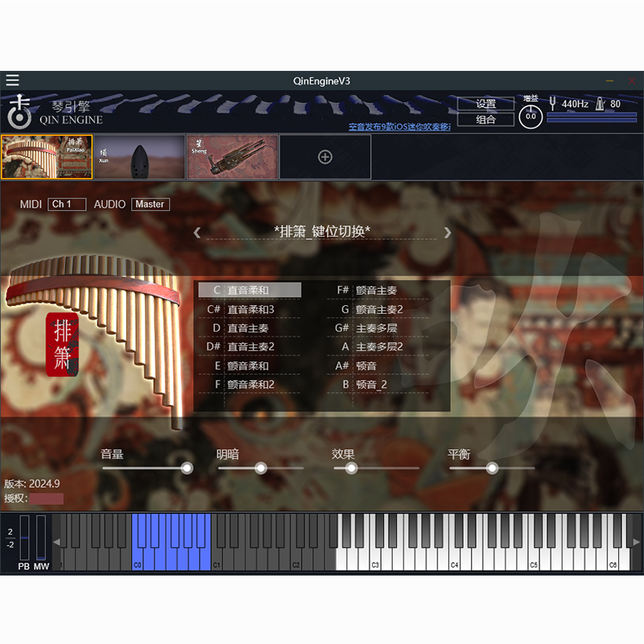Select the Xun instrument slot
644x644 pixels.
click(139, 157)
